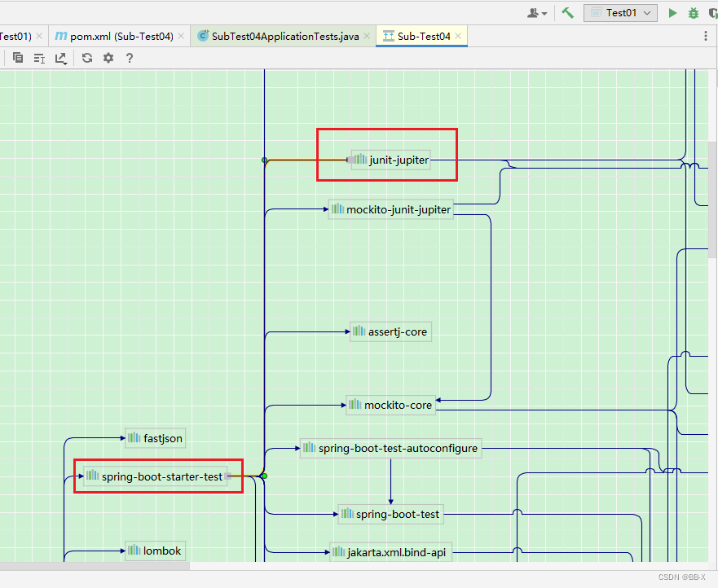Run the Test01 configuration with green play icon
The width and height of the screenshot is (718, 588).
pyautogui.click(x=672, y=13)
